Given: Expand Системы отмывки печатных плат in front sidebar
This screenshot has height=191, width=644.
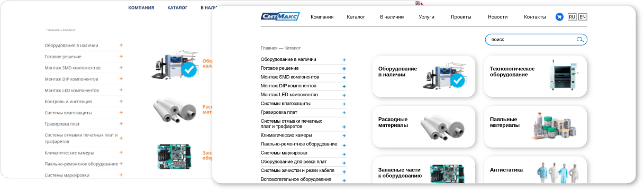Looking at the screenshot, I should pos(344,127).
